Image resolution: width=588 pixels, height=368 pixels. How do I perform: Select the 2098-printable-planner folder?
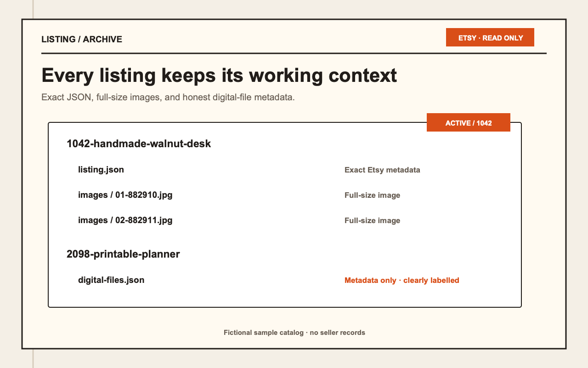click(x=123, y=254)
